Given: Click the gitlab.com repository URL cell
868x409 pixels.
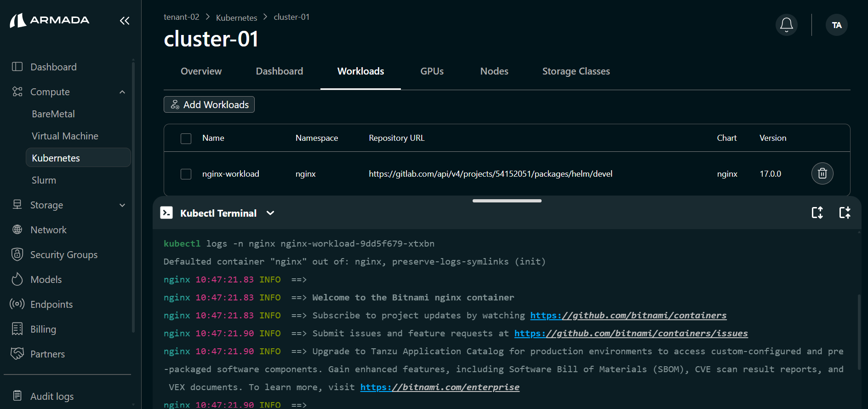Looking at the screenshot, I should tap(491, 174).
